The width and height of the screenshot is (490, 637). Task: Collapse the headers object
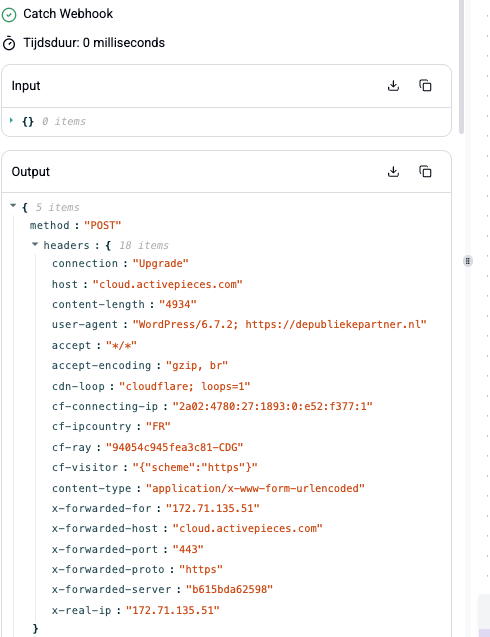[35, 244]
